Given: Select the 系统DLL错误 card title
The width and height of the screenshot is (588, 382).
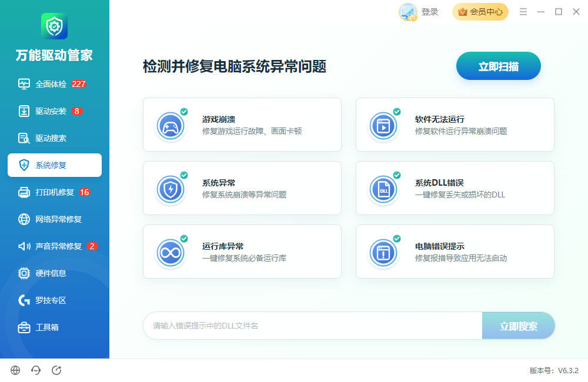Looking at the screenshot, I should point(439,183).
